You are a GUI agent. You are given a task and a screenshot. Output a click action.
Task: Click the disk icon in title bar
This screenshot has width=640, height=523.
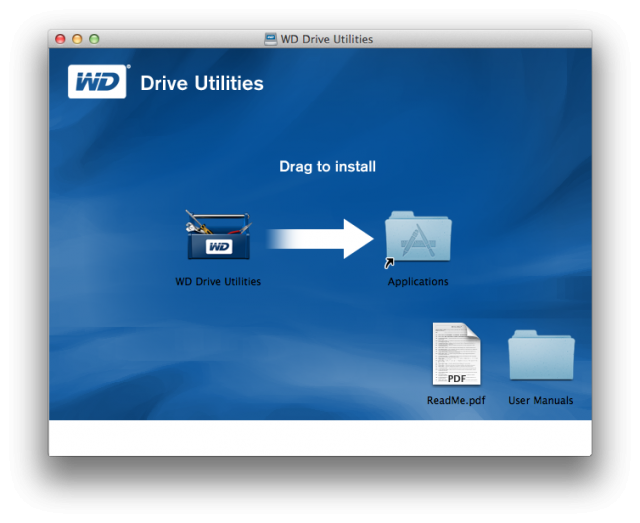[x=270, y=39]
